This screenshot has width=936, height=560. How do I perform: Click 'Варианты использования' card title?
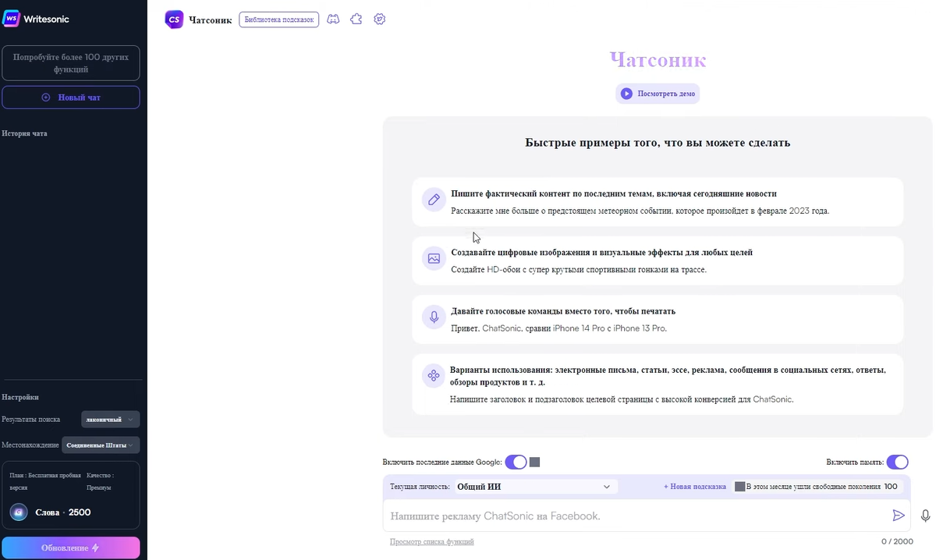[x=668, y=376]
